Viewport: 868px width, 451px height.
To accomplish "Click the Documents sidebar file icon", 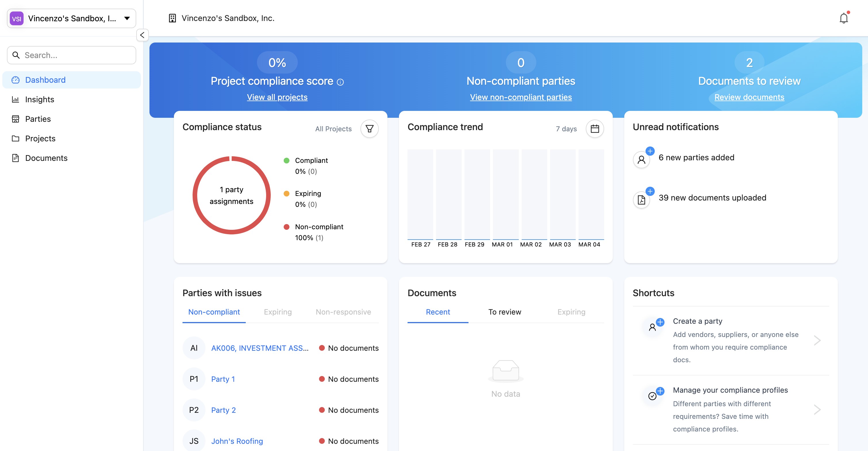I will (x=16, y=158).
